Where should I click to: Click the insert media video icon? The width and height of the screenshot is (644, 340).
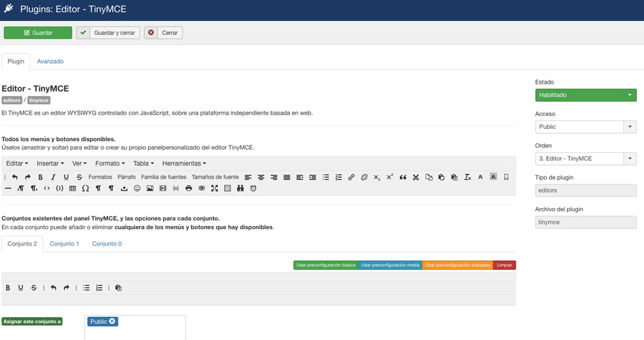coord(163,188)
